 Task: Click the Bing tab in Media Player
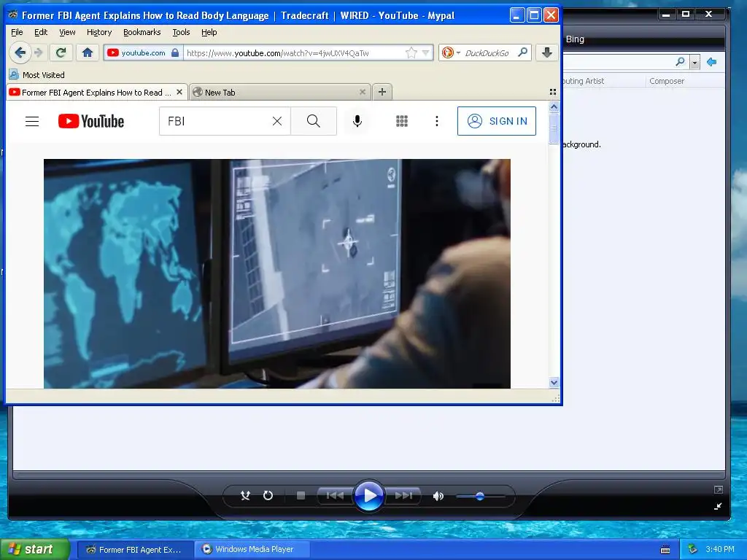click(x=575, y=39)
